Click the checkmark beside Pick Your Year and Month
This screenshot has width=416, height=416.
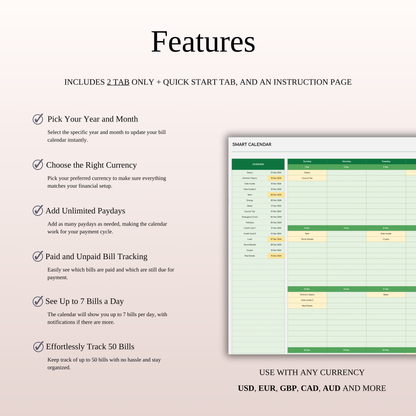click(x=38, y=119)
